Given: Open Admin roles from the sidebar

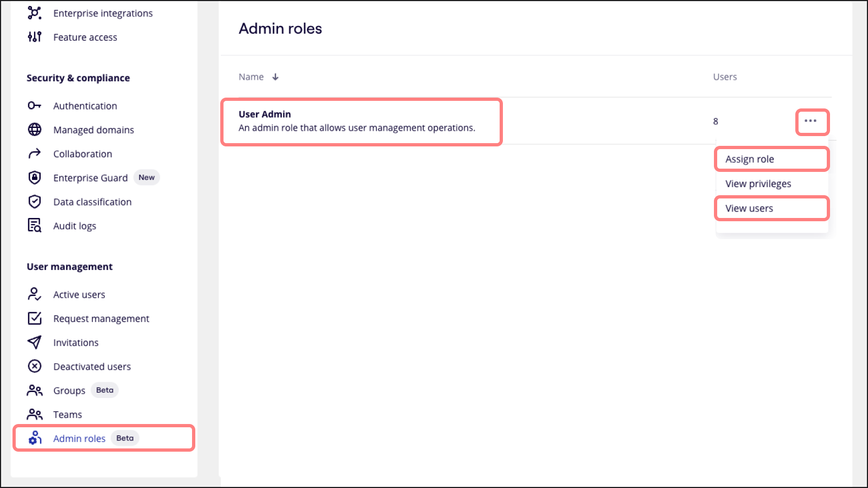Looking at the screenshot, I should 79,438.
